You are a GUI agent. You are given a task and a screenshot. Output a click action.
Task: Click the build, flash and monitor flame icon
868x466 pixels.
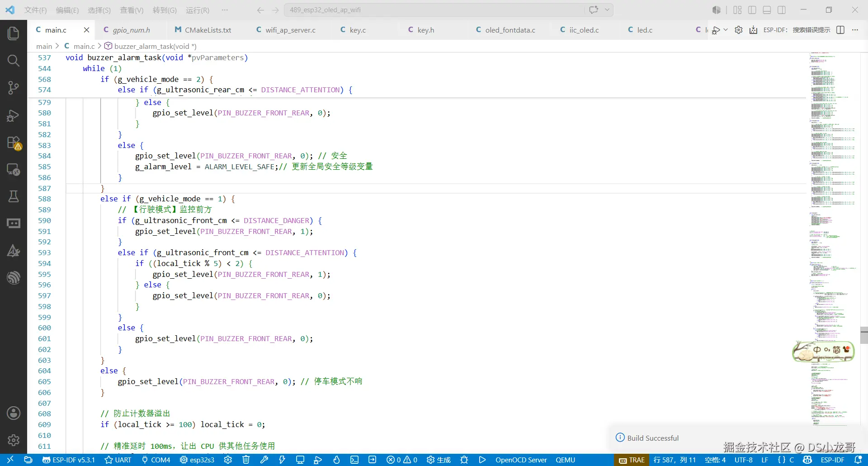pos(336,460)
